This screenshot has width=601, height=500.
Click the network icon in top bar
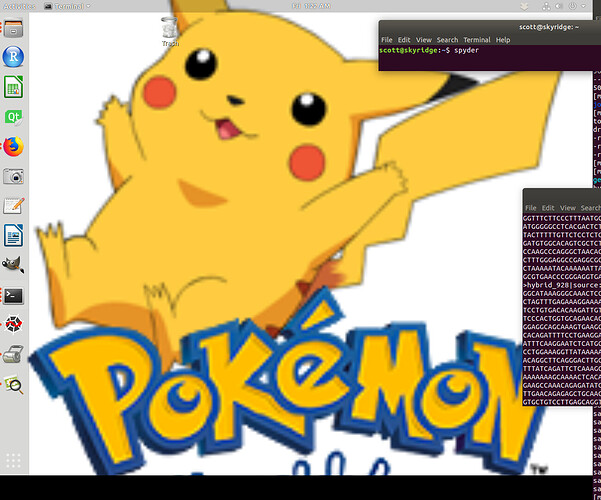pyautogui.click(x=546, y=6)
